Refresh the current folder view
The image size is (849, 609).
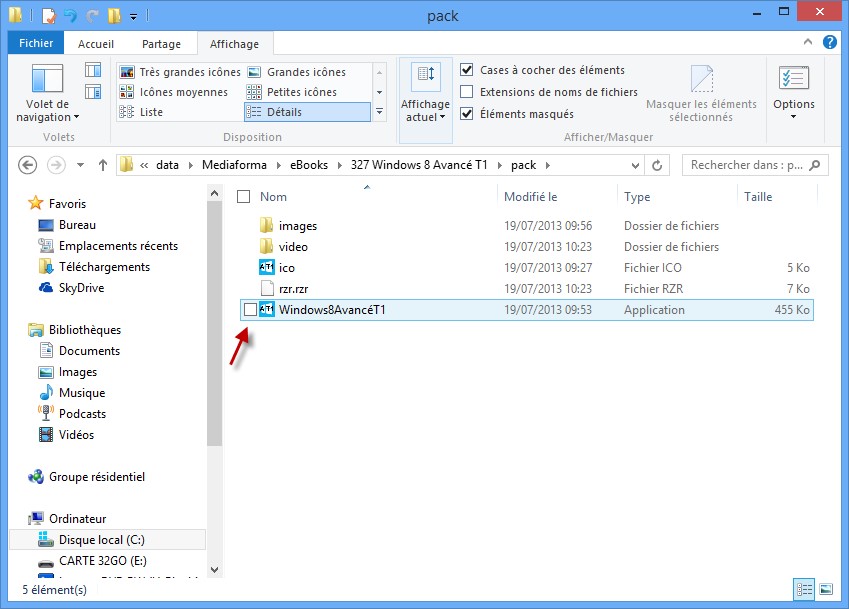pos(657,165)
